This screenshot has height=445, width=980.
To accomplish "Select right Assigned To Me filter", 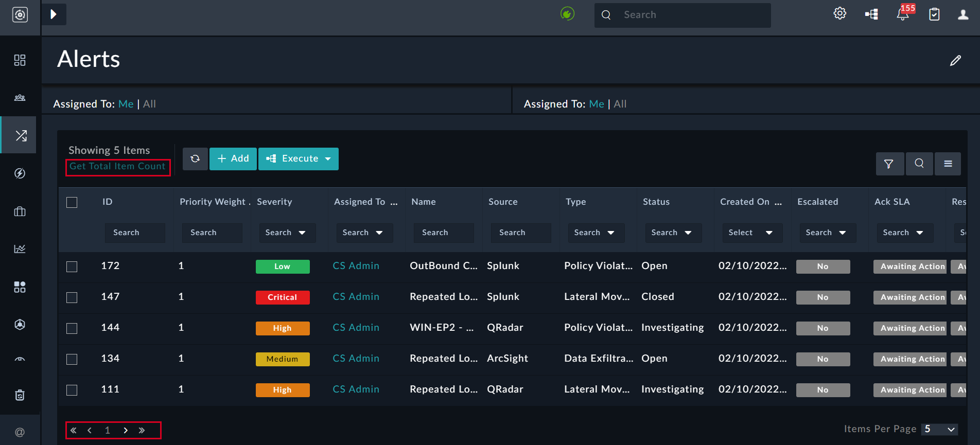I will click(597, 104).
